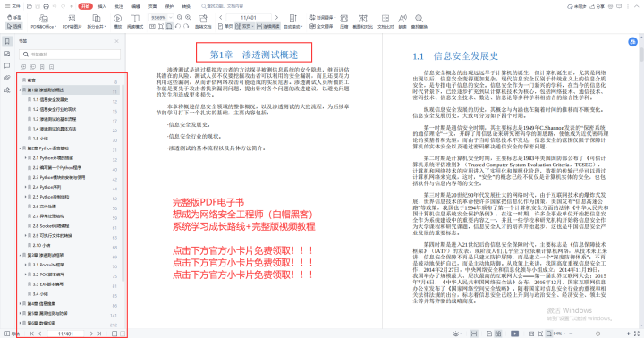The width and height of the screenshot is (644, 338).
Task: Go to previous page in ribbon
Action: point(221,17)
